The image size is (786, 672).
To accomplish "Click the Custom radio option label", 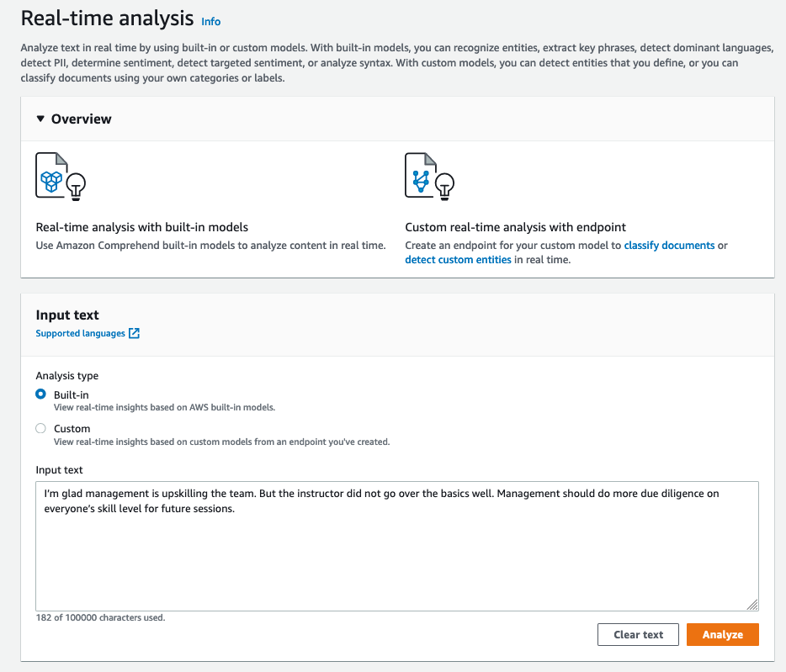I will pos(72,428).
